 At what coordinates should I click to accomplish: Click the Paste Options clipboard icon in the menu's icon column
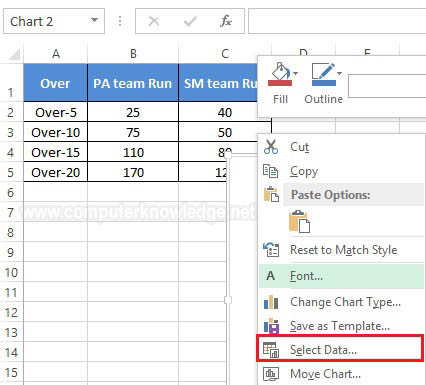271,195
